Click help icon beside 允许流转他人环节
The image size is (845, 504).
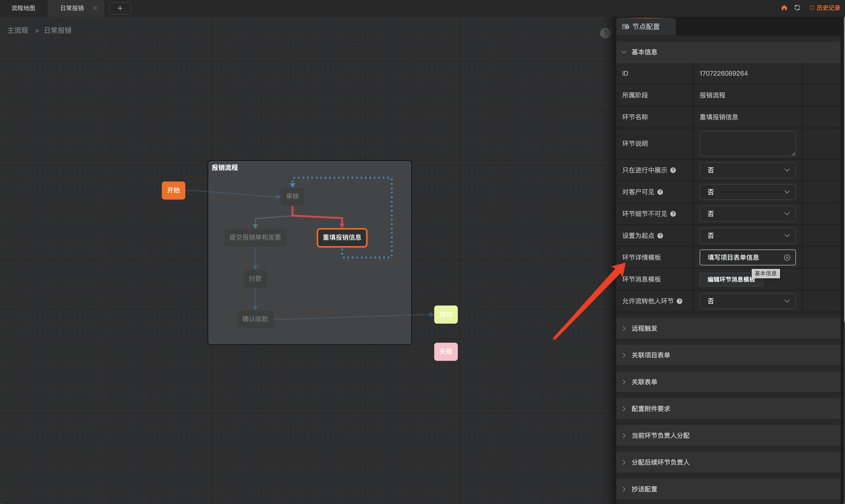coord(679,301)
